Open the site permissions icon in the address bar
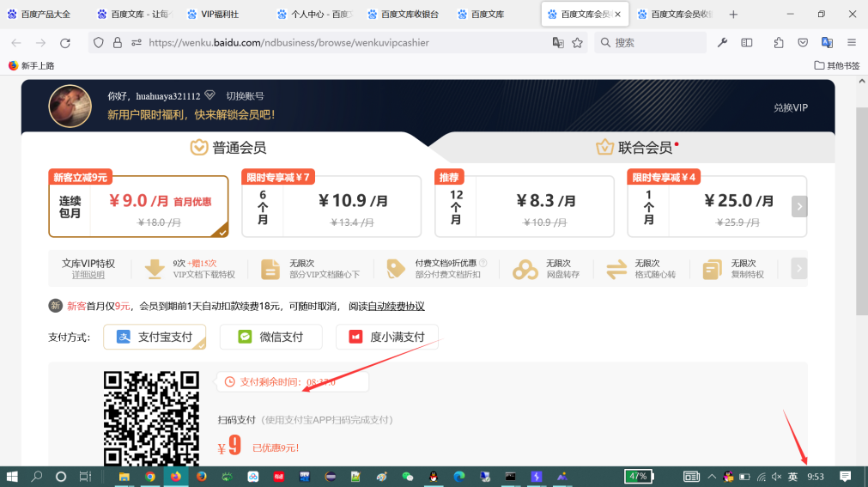The image size is (868, 487). (x=137, y=43)
